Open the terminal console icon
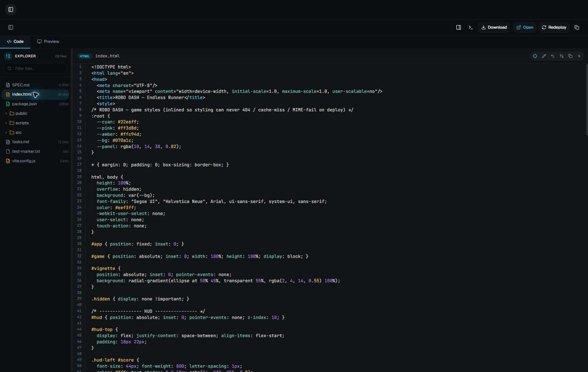This screenshot has width=588, height=372. [470, 27]
